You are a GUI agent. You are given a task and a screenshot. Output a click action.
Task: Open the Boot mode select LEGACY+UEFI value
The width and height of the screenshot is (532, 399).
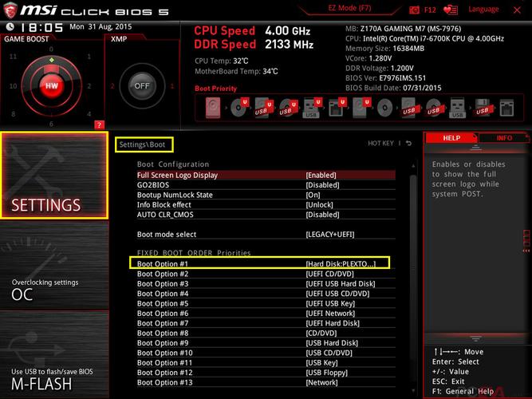click(330, 235)
